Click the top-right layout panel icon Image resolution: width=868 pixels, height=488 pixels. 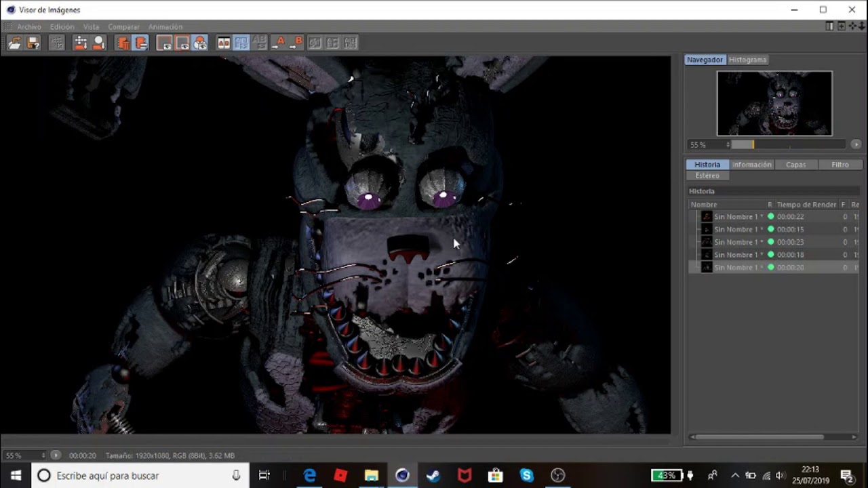(x=829, y=26)
